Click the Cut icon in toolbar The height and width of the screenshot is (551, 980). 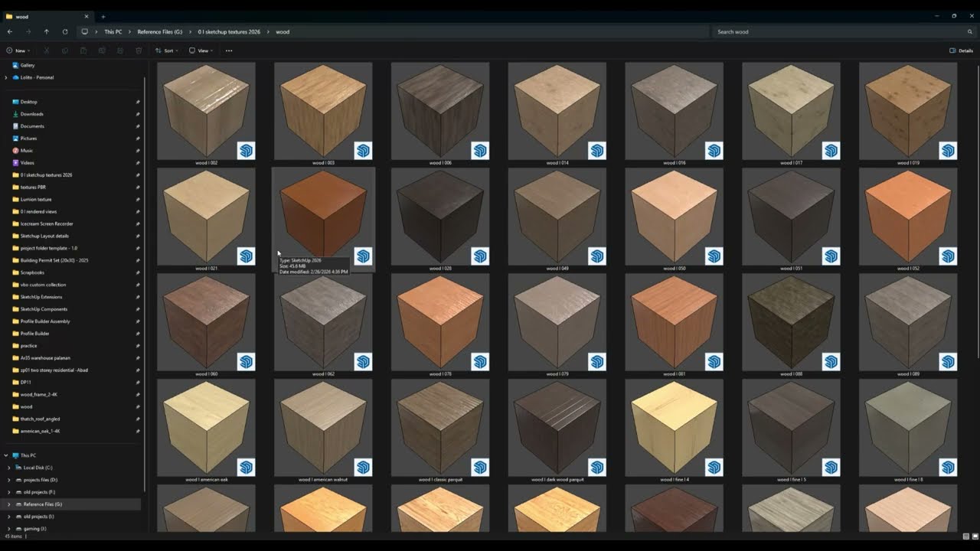[47, 51]
